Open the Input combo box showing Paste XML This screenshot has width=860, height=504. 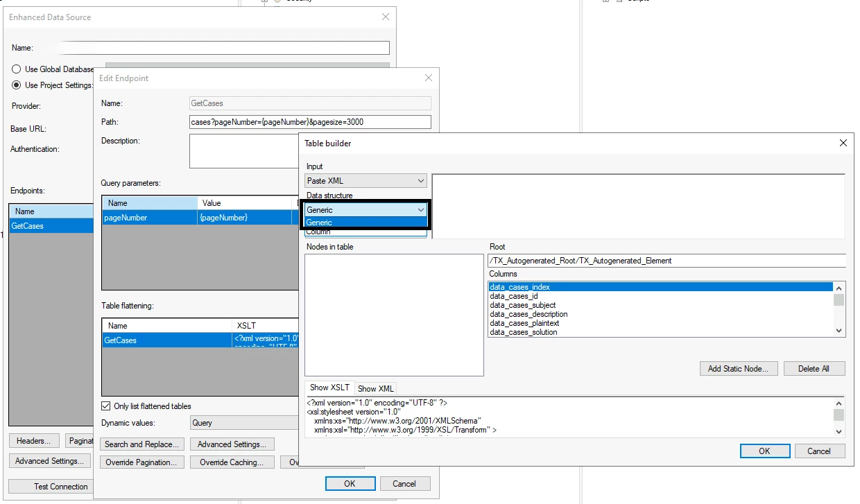pos(365,181)
